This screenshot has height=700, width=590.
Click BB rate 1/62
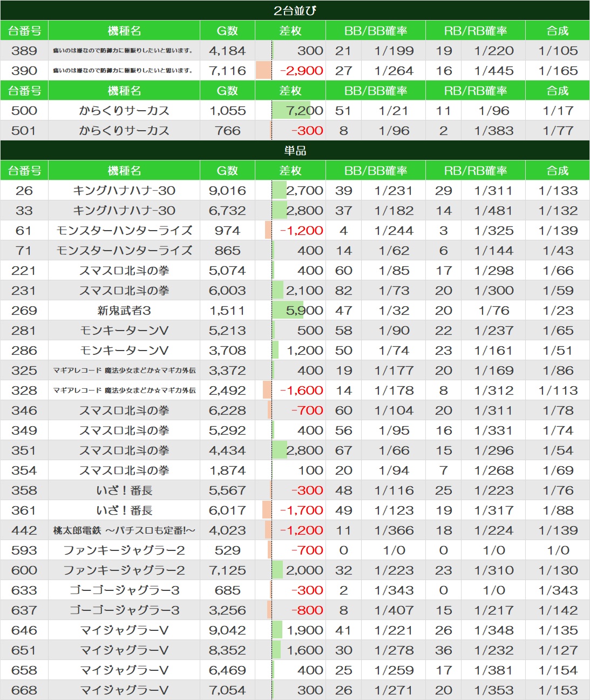pyautogui.click(x=394, y=251)
